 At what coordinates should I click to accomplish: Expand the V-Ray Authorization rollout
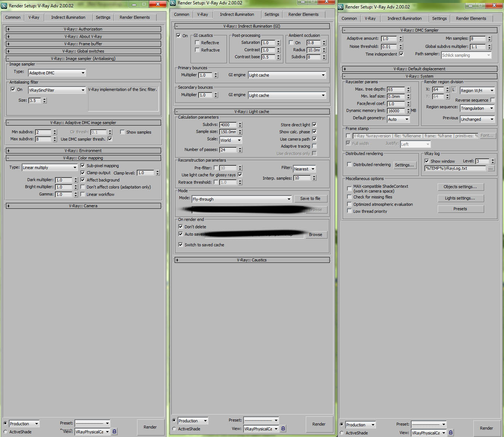point(83,29)
